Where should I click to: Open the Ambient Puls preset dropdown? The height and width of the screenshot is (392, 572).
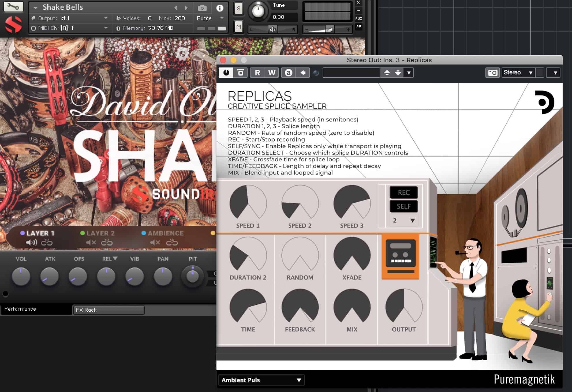coord(261,380)
